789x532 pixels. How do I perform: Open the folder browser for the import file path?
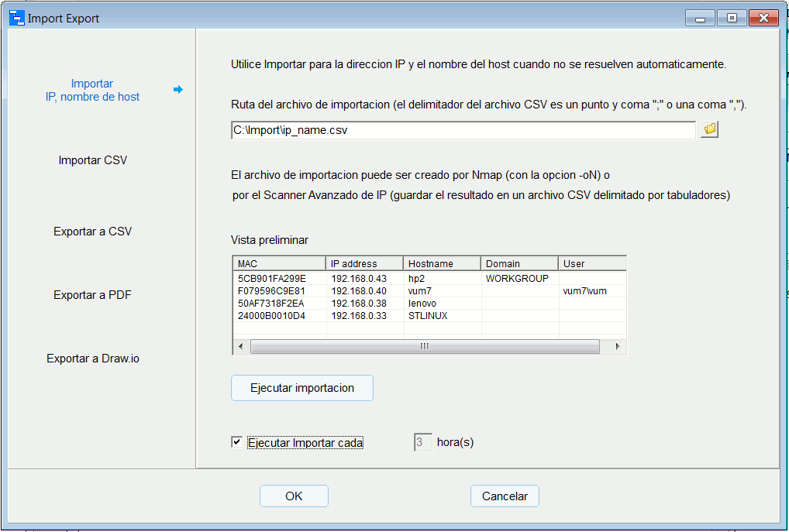(708, 129)
